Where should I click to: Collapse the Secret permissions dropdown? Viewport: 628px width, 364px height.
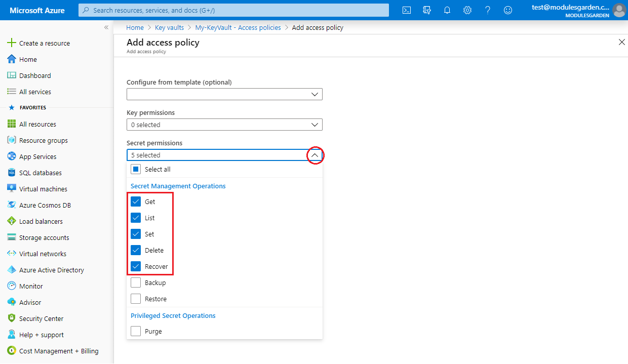point(315,155)
